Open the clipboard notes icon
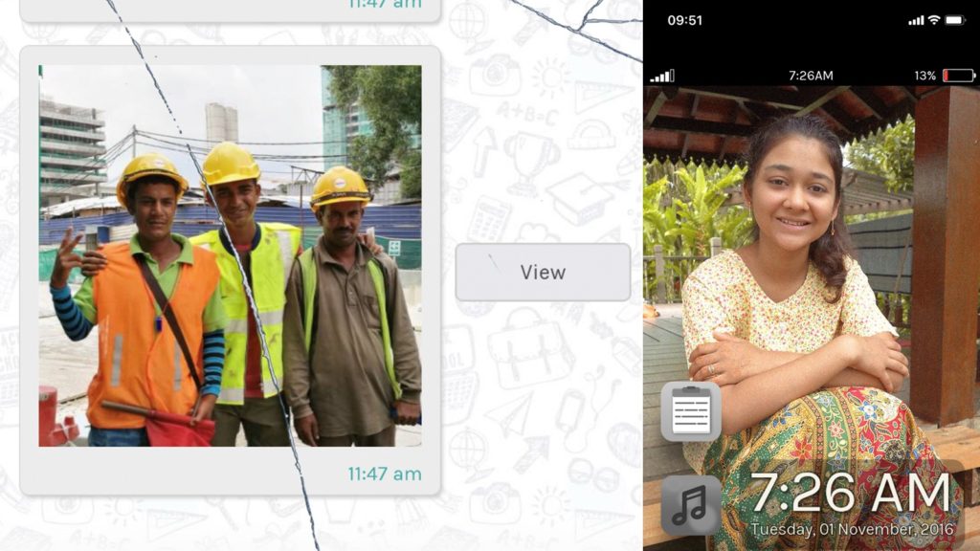The width and height of the screenshot is (980, 551). pos(691,411)
